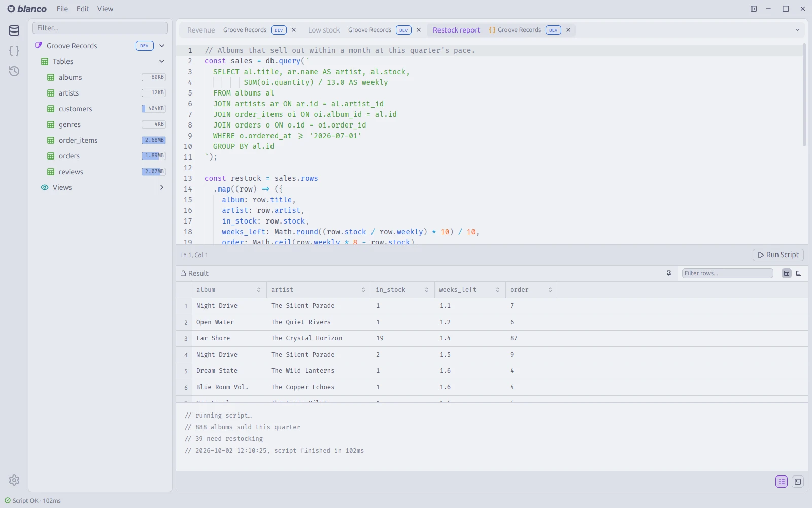Click the lock icon beside Result
The height and width of the screenshot is (508, 812).
click(x=183, y=273)
